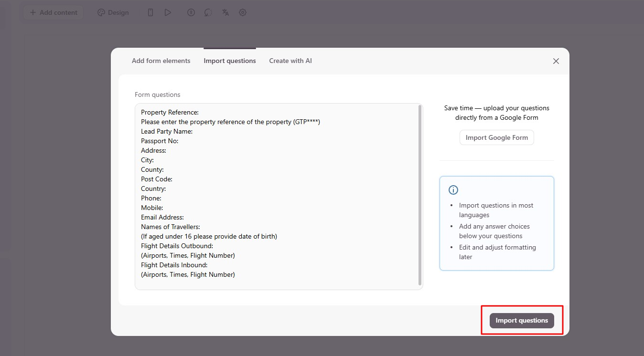Close the import dialog with X
644x356 pixels.
(x=556, y=61)
